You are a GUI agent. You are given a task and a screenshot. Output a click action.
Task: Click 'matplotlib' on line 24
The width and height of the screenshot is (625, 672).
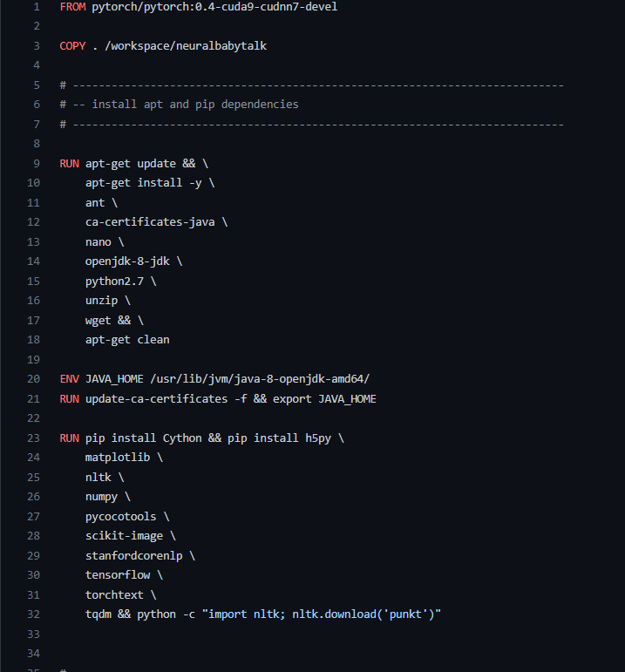tap(118, 458)
